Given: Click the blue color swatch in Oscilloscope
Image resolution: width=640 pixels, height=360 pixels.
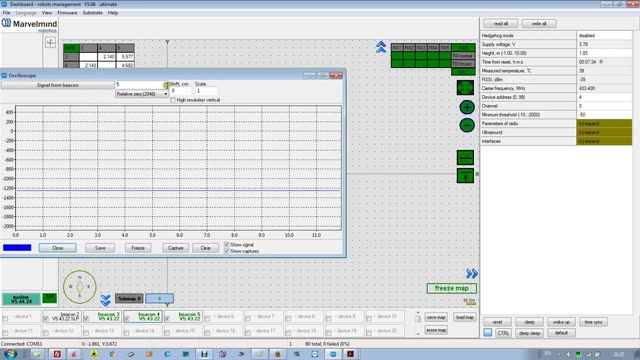Looking at the screenshot, I should click(x=17, y=248).
